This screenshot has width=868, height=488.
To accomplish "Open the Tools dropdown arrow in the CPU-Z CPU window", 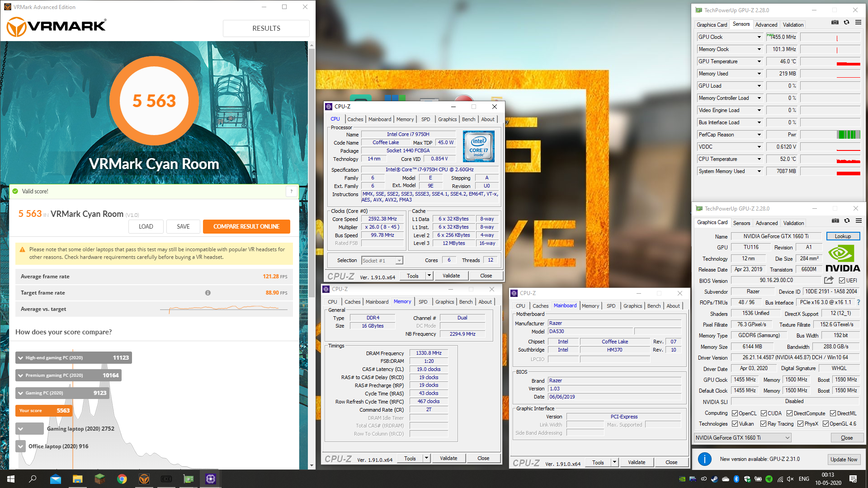I will click(x=429, y=276).
